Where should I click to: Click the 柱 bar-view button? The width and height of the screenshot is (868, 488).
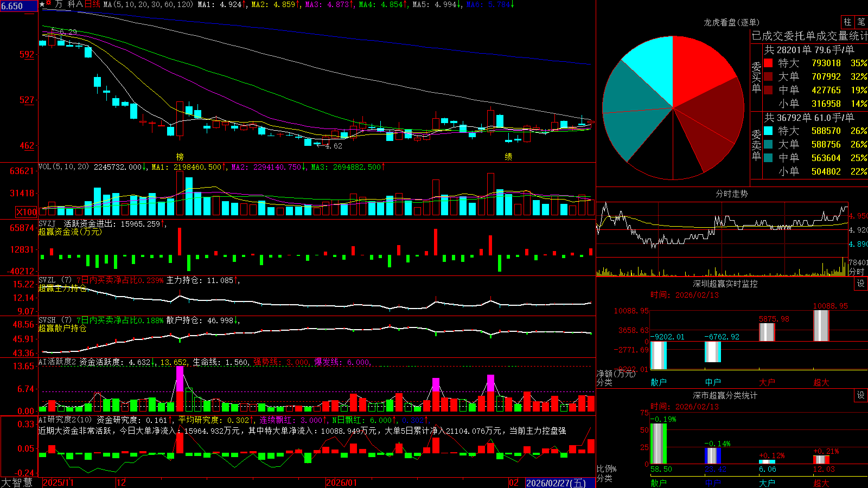[847, 22]
